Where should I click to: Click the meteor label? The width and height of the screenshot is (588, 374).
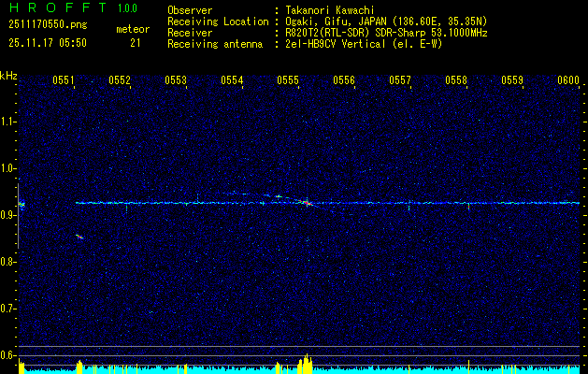[133, 29]
